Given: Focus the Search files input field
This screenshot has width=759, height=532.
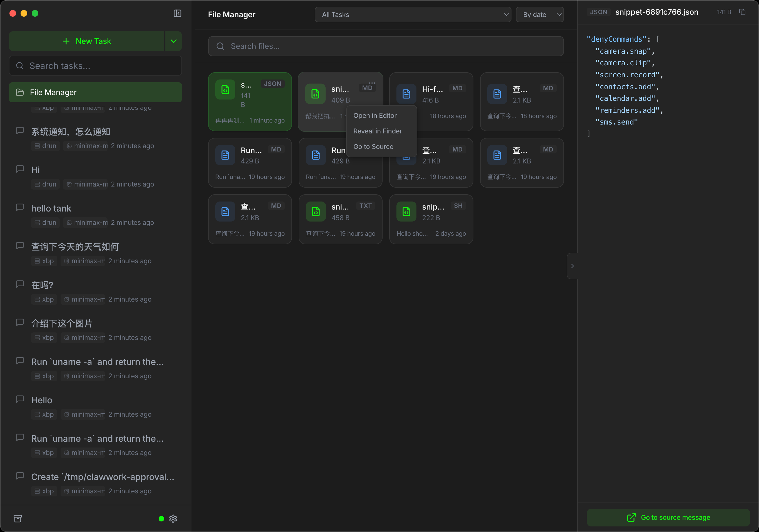Looking at the screenshot, I should pyautogui.click(x=386, y=46).
